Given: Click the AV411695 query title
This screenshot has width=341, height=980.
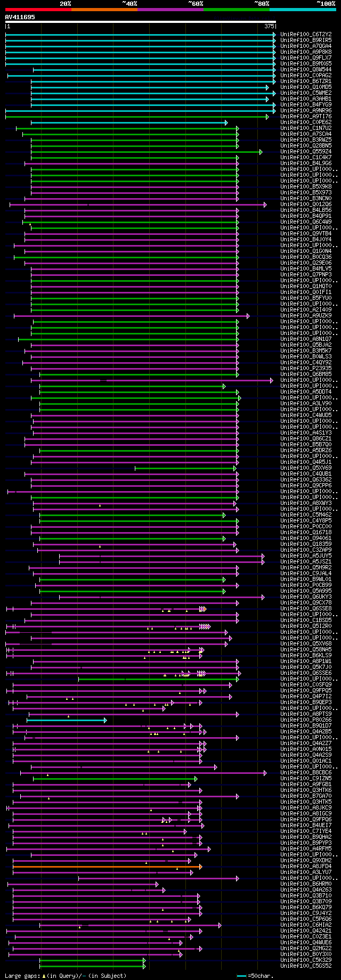Looking at the screenshot, I should pos(20,17).
